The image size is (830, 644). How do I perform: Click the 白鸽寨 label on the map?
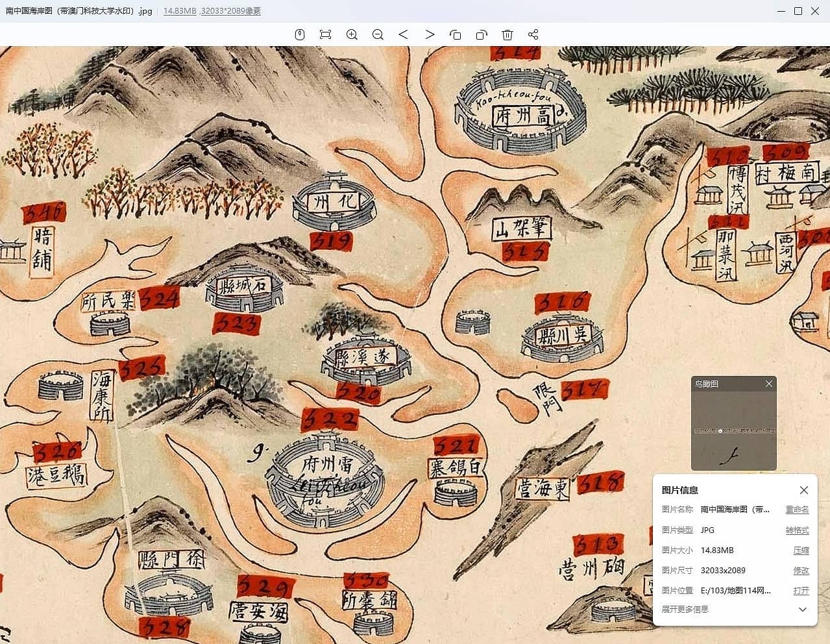[x=456, y=467]
